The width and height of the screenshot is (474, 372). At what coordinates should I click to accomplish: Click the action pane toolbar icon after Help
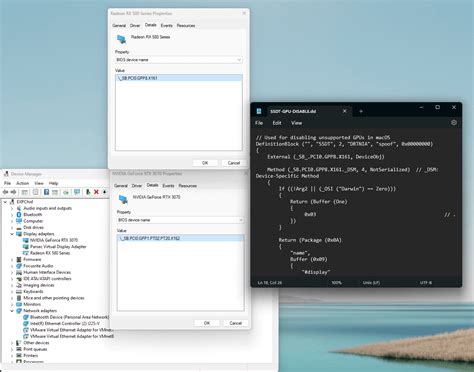tap(55, 192)
